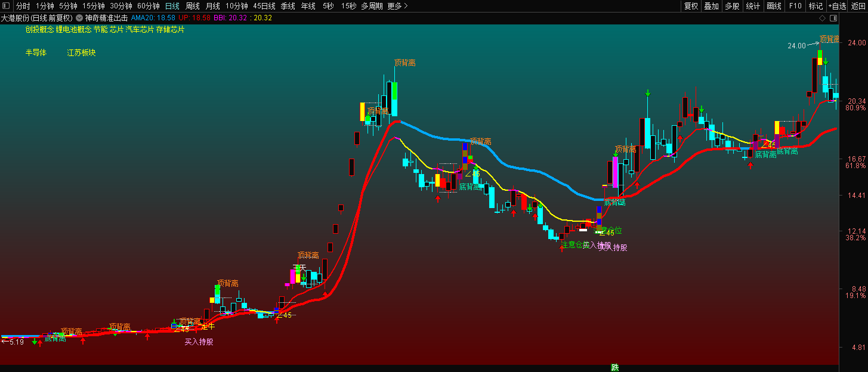Open the 统计 statistics tool
Screen dimensions: 868x372
753,6
